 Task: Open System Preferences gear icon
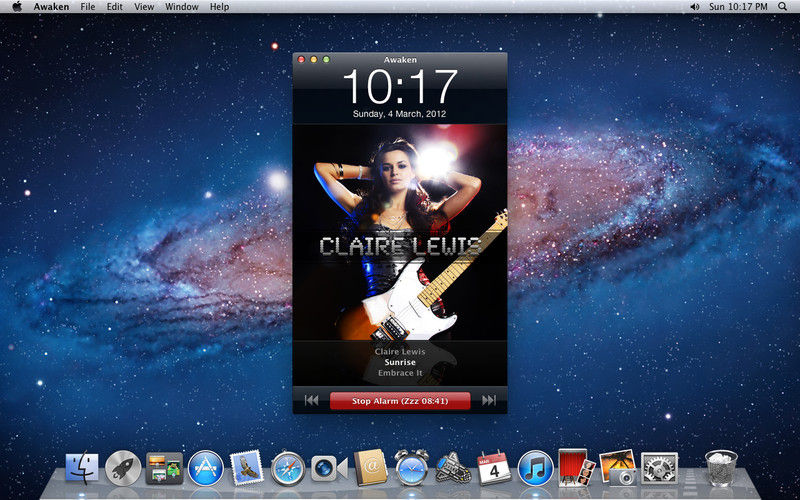pos(659,468)
